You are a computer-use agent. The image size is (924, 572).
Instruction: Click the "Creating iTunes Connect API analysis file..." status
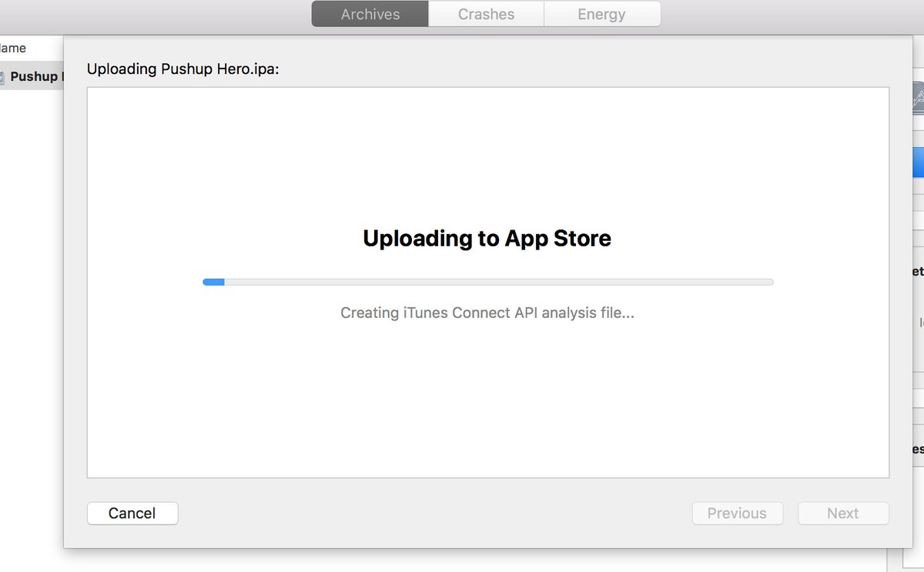point(487,313)
